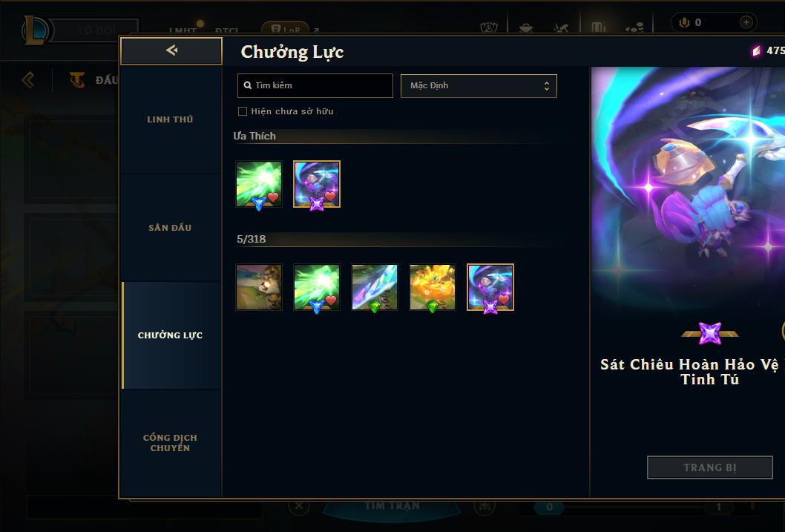Click the search magnifier icon
The image size is (785, 532).
coord(247,85)
